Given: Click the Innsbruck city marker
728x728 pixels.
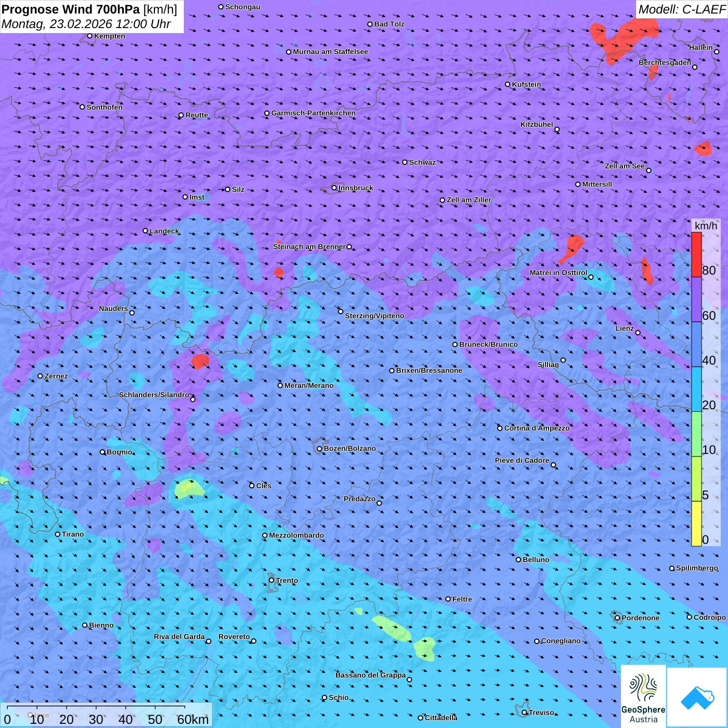Looking at the screenshot, I should 334,188.
